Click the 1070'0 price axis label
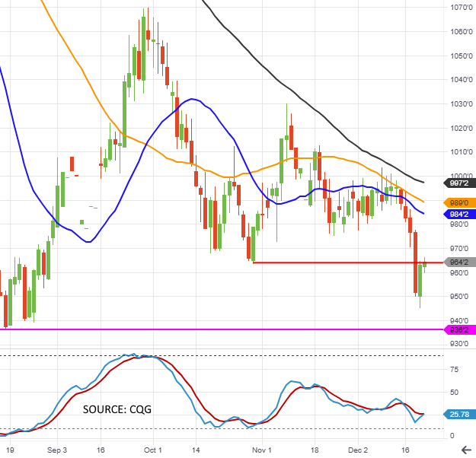The height and width of the screenshot is (458, 476). point(462,8)
